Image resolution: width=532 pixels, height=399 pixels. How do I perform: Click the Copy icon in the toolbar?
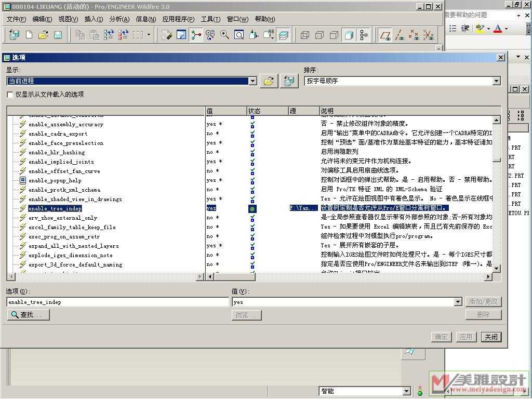[x=80, y=35]
